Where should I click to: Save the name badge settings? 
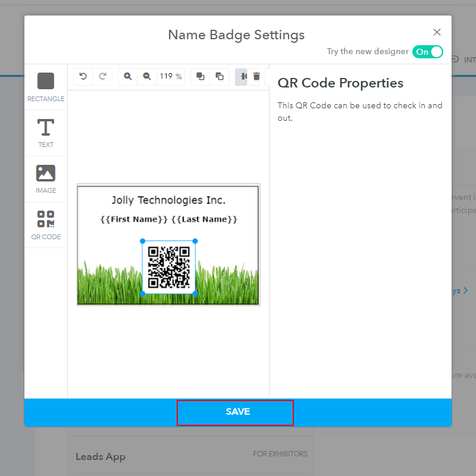point(237,412)
